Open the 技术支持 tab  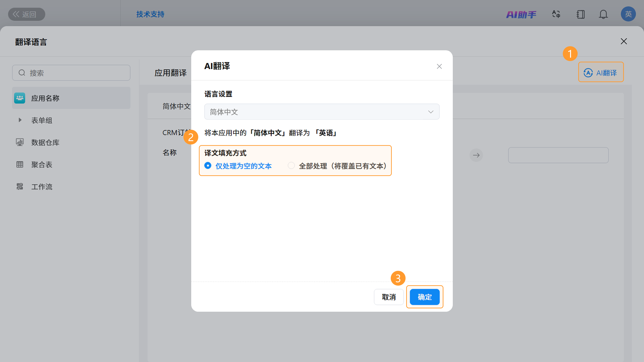point(150,14)
